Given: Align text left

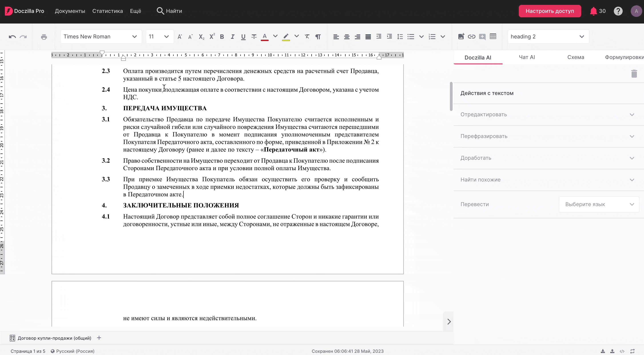Looking at the screenshot, I should [x=336, y=37].
